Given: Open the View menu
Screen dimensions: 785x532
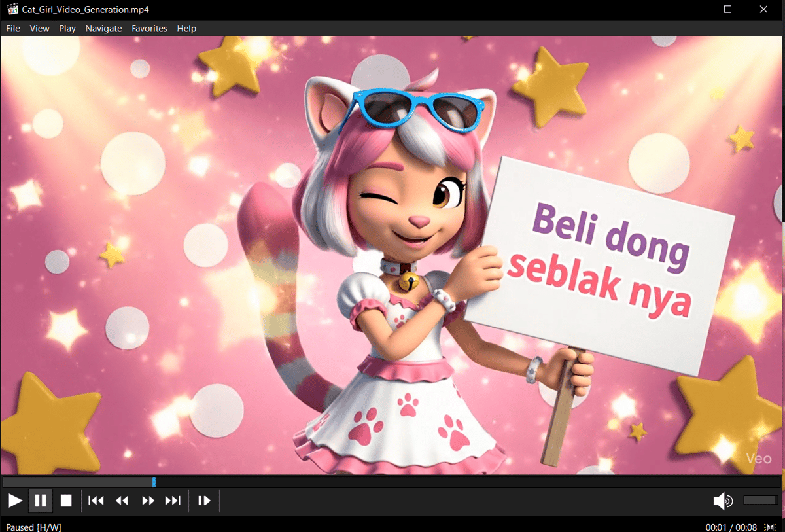Looking at the screenshot, I should point(40,29).
